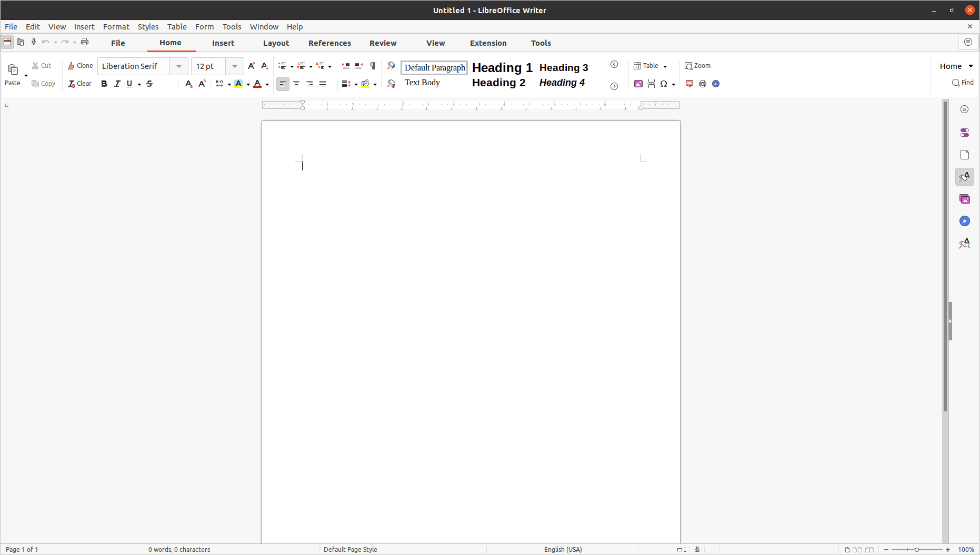Insert a page break

pyautogui.click(x=651, y=84)
